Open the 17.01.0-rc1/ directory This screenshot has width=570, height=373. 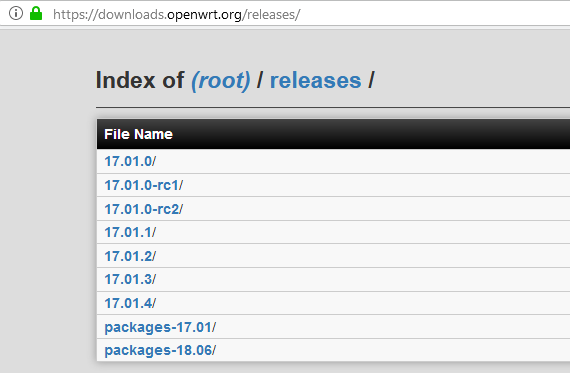point(144,185)
